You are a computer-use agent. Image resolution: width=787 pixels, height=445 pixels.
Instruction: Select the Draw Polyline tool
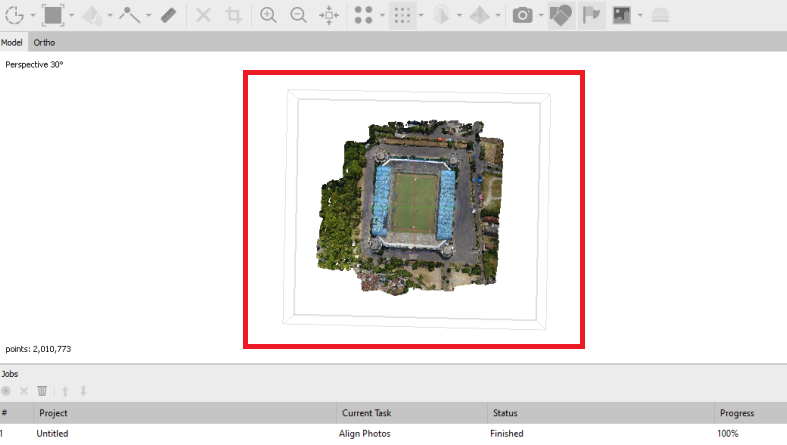point(129,15)
